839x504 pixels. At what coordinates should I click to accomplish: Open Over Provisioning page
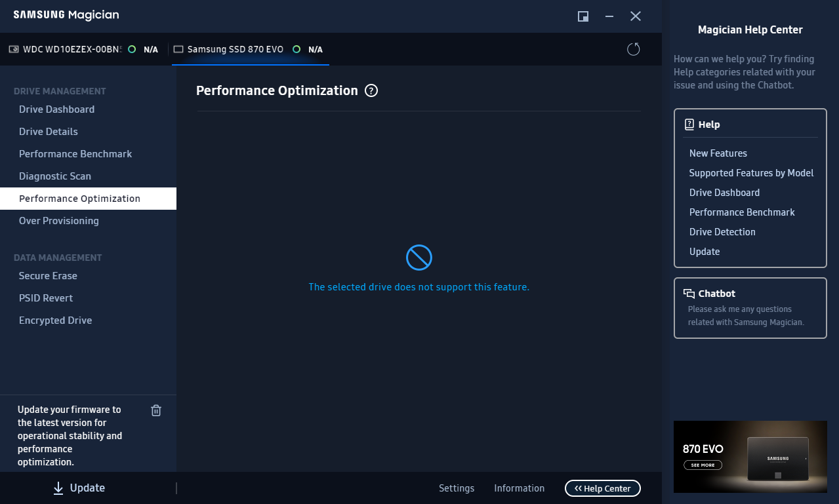(x=59, y=221)
